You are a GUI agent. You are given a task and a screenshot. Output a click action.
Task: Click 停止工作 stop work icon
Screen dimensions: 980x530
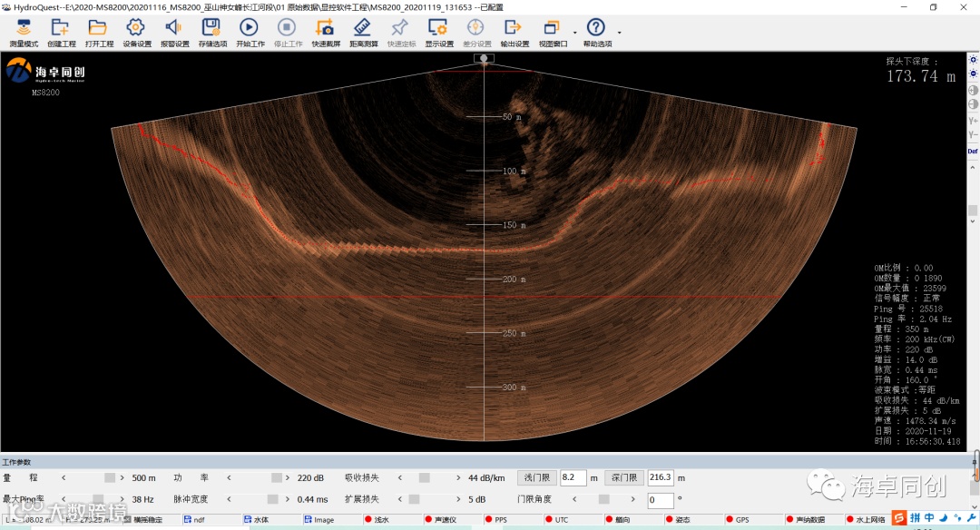pyautogui.click(x=287, y=28)
